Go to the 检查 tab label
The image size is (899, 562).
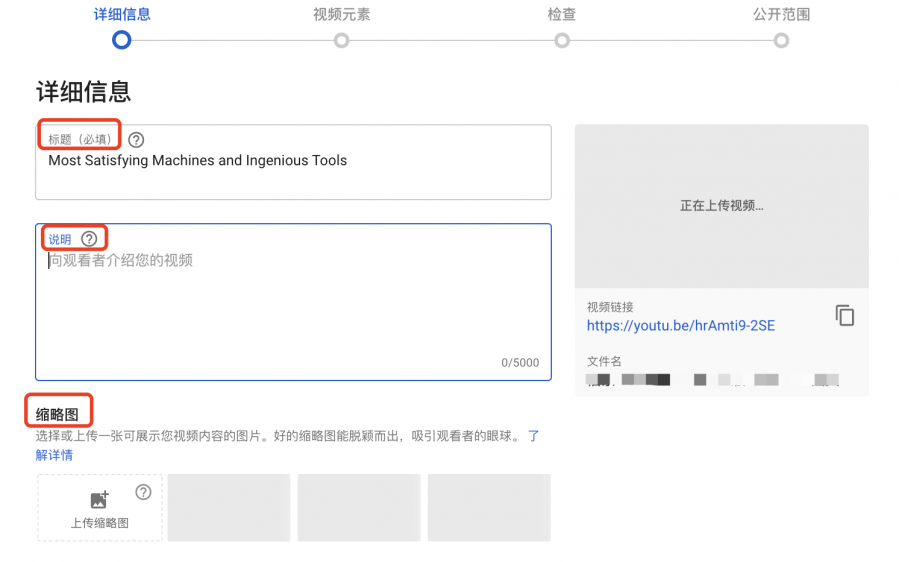point(562,14)
